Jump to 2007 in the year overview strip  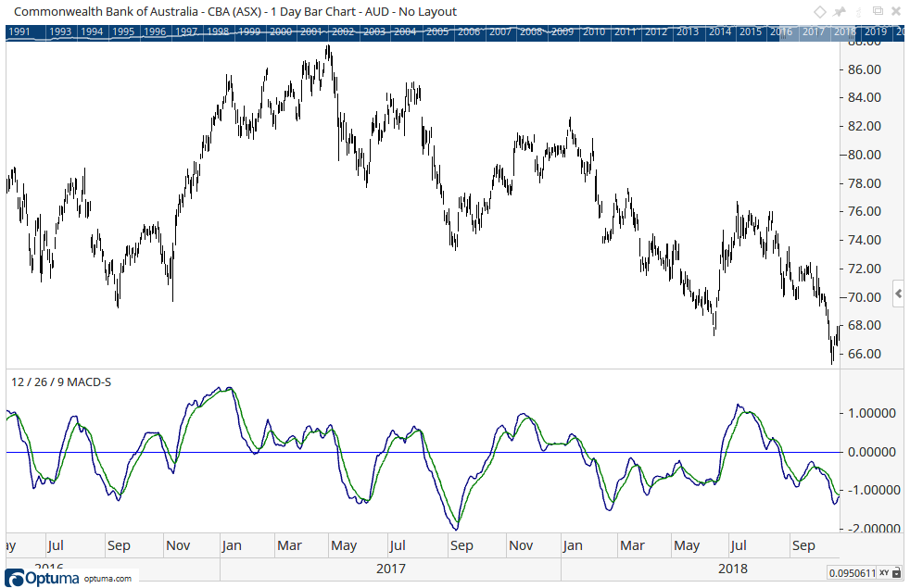click(499, 31)
